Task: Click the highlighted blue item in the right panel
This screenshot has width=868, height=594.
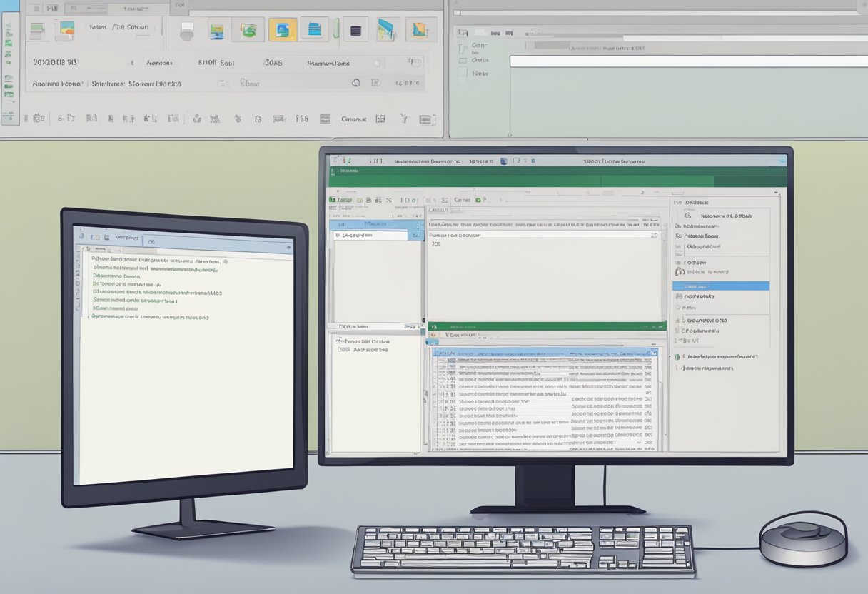Action: tap(720, 286)
